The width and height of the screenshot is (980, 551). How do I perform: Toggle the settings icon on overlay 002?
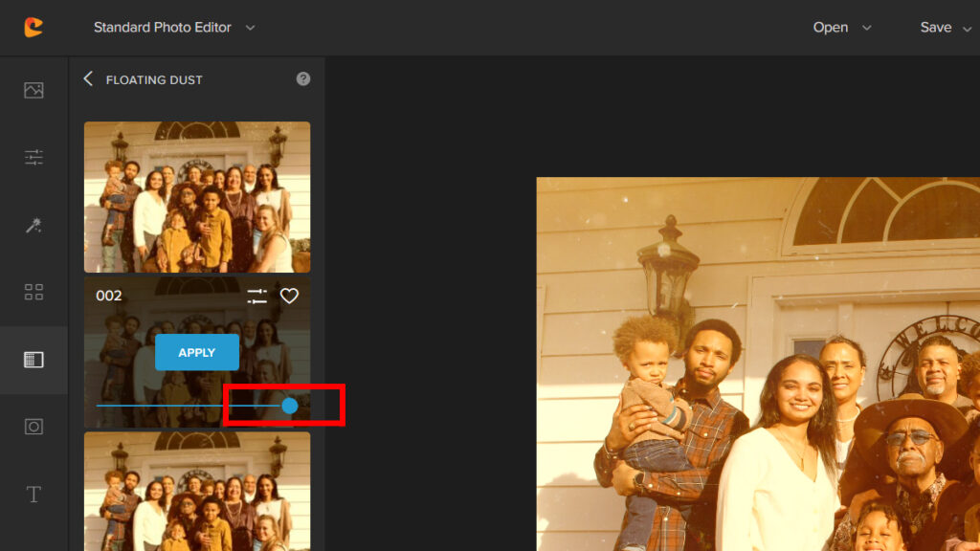[256, 297]
